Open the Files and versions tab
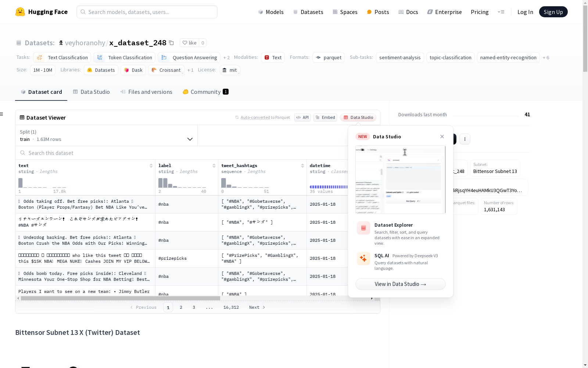Image resolution: width=588 pixels, height=368 pixels. 146,92
